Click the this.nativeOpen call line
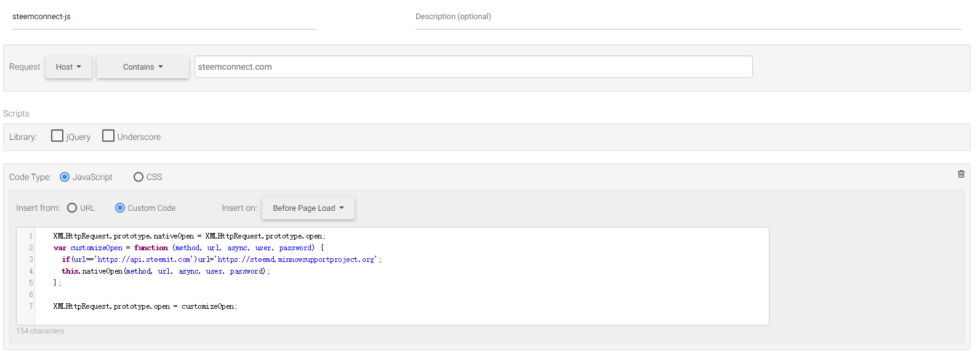The height and width of the screenshot is (355, 980). (x=166, y=271)
